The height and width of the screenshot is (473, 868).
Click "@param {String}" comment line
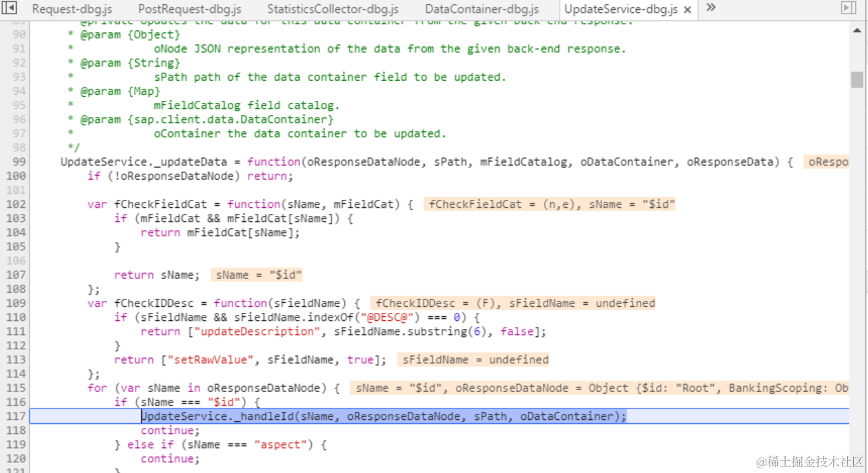tap(124, 63)
